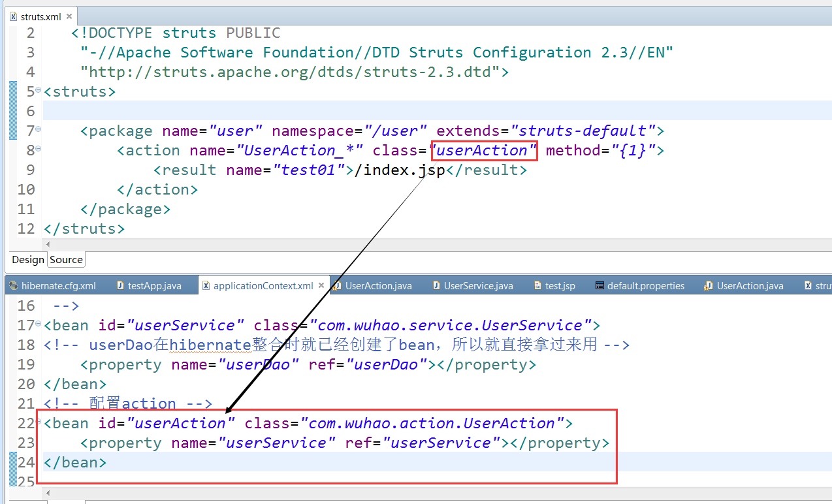This screenshot has height=504, width=832.
Task: Click the hibernate.cfg.xml tab icon
Action: pyautogui.click(x=12, y=285)
